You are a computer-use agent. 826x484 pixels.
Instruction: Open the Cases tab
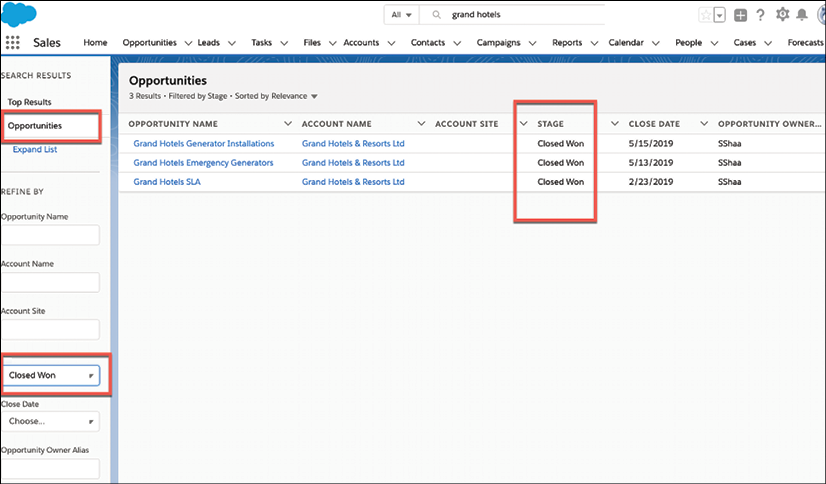click(x=744, y=43)
